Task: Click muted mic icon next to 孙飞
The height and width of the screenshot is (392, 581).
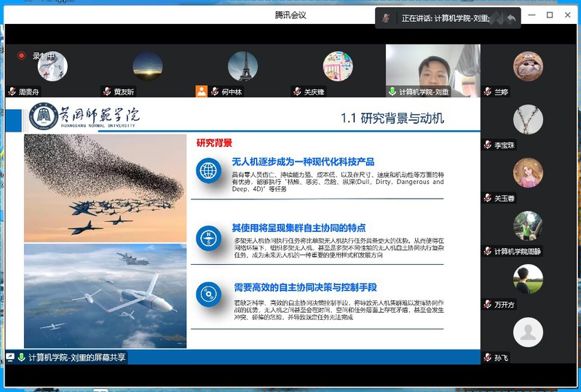Action: coord(487,357)
